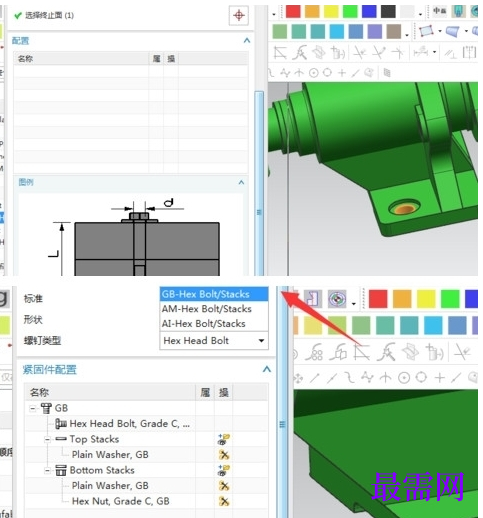Click the grid snap icon after the separator
Image resolution: width=483 pixels, height=518 pixels.
(387, 73)
